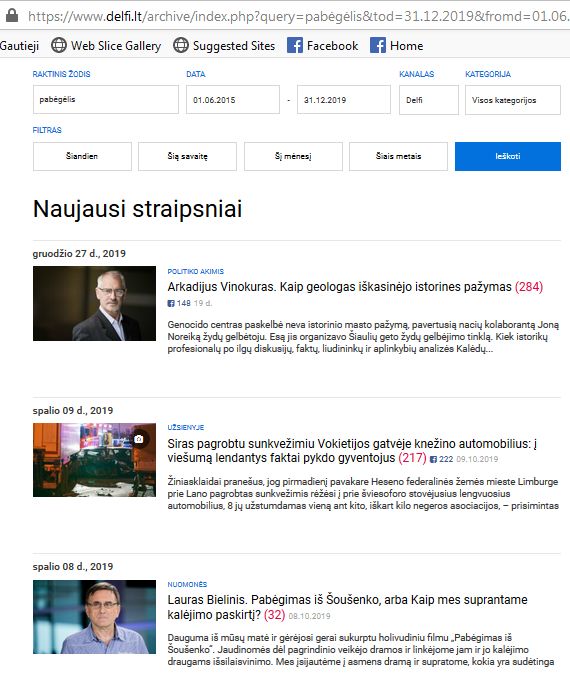Viewport: 570px width, 682px height.
Task: Select the Šį mėnesį filter
Action: (x=293, y=156)
